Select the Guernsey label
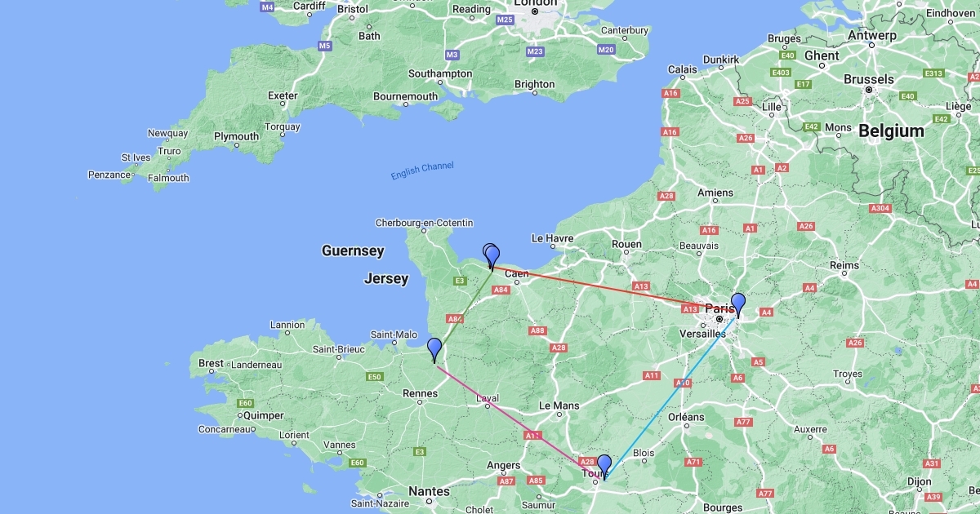Image resolution: width=980 pixels, height=514 pixels. [x=353, y=250]
